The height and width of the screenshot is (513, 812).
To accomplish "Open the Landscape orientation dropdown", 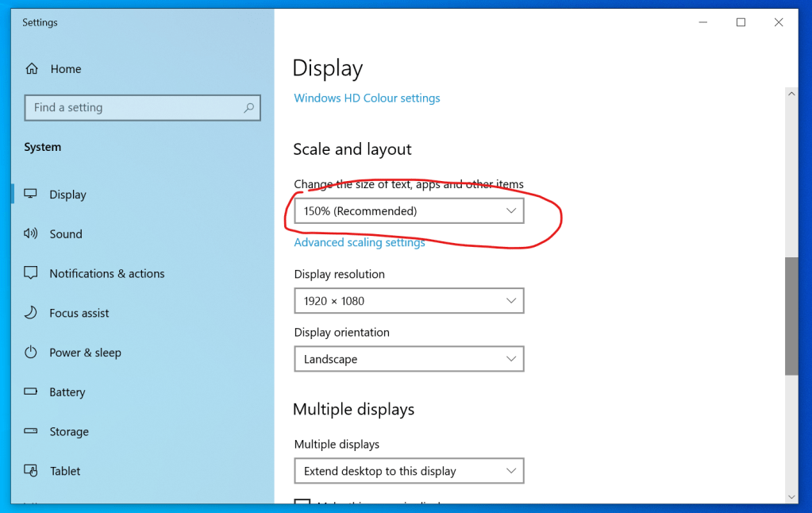I will click(x=409, y=359).
